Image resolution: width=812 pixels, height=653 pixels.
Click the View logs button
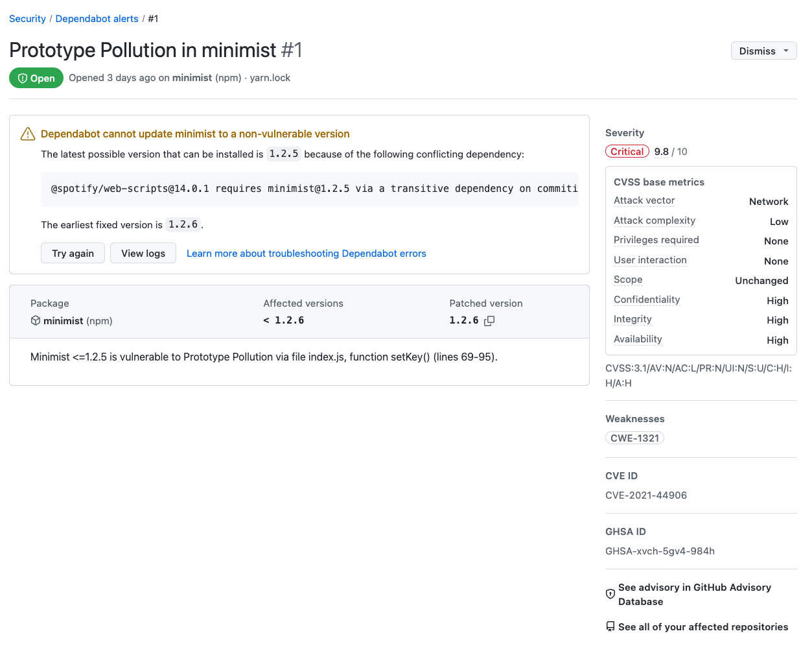point(143,253)
